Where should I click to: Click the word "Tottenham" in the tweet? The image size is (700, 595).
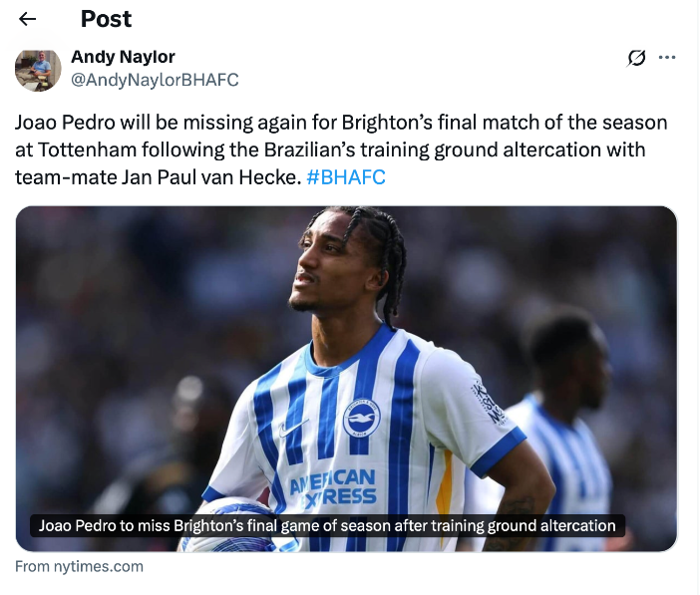click(x=77, y=149)
